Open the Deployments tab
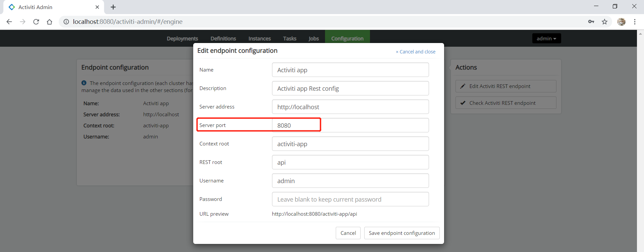Viewport: 644px width, 252px height. point(182,39)
